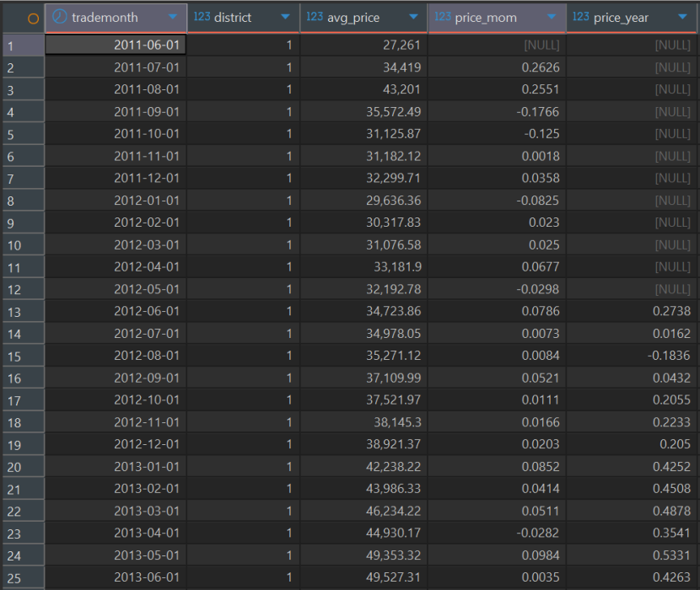Click avg_price cell 43,201
The height and width of the screenshot is (590, 700).
(x=363, y=89)
